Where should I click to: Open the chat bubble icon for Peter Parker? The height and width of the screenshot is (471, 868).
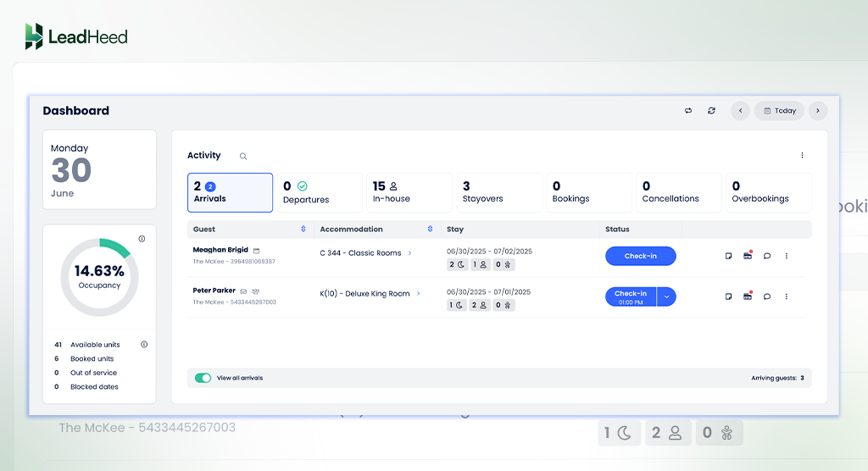coord(766,296)
